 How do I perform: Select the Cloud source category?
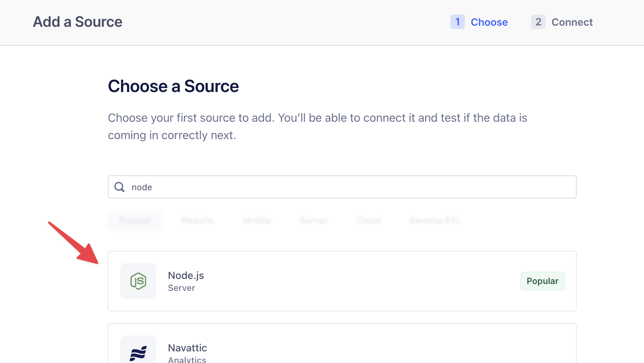pos(368,220)
